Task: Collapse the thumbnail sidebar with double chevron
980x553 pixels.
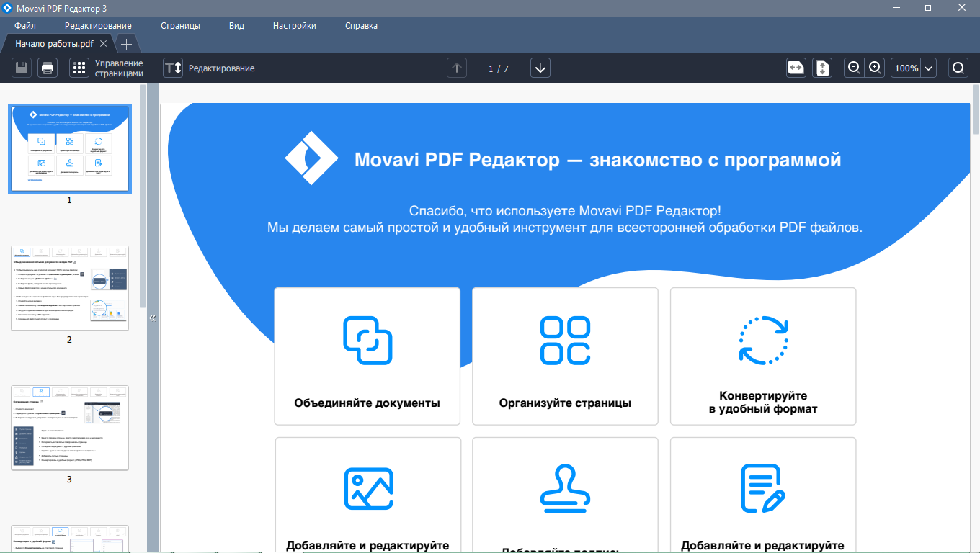Action: pyautogui.click(x=152, y=318)
